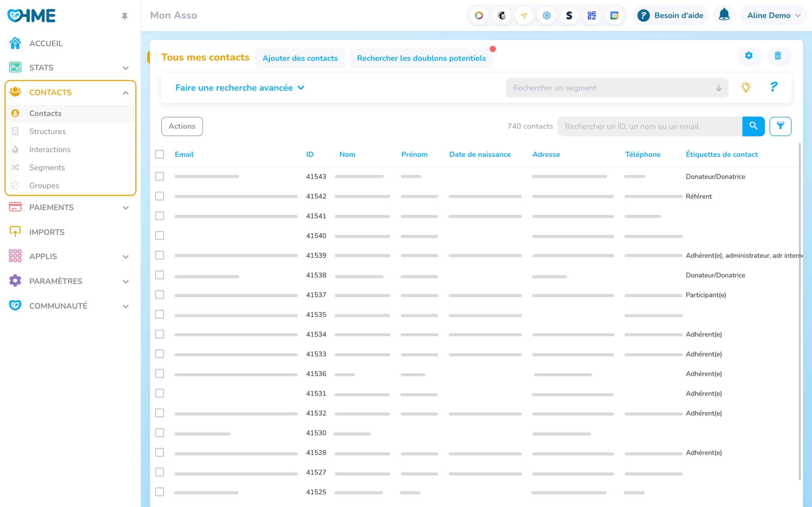Select checkbox for contact 41539
The height and width of the screenshot is (507, 812).
[x=160, y=255]
